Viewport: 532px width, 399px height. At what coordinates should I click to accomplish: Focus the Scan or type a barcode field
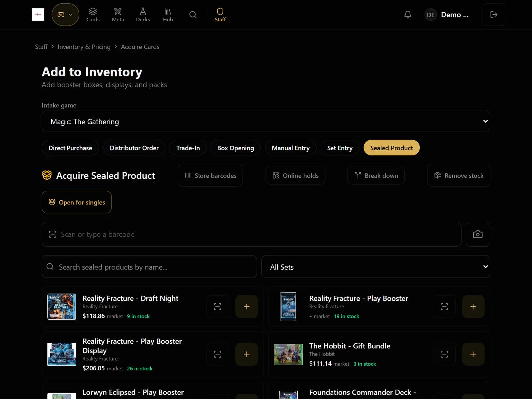click(251, 234)
